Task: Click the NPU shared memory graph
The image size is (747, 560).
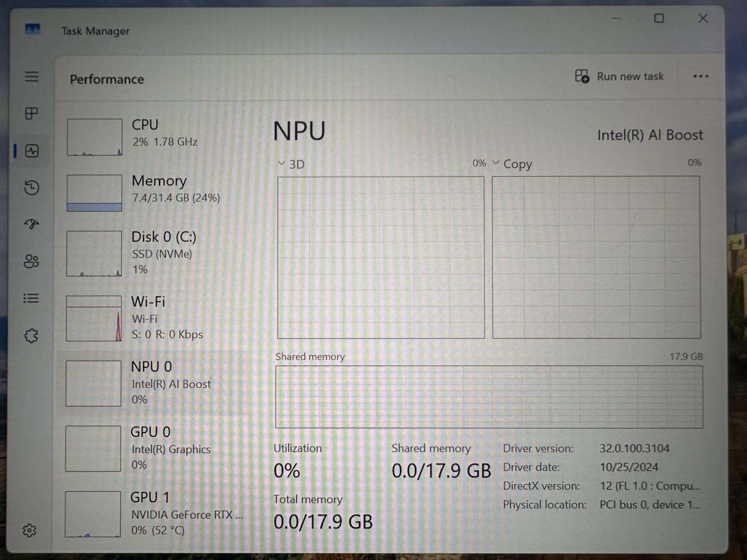Action: pyautogui.click(x=489, y=397)
